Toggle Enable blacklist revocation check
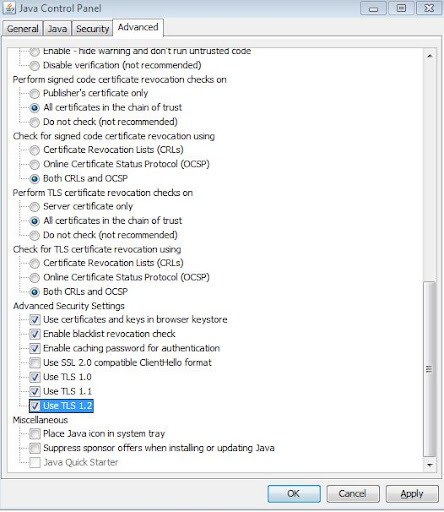This screenshot has width=444, height=512. click(35, 334)
